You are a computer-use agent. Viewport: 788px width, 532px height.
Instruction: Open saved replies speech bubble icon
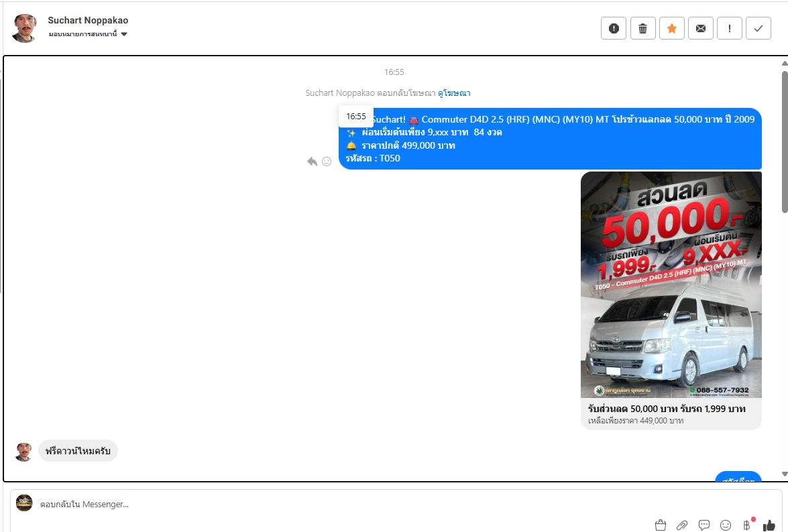click(x=704, y=525)
